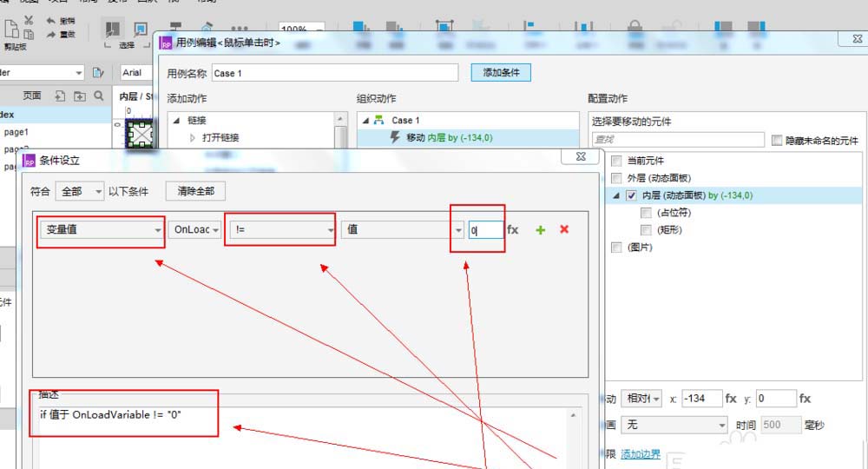This screenshot has height=469, width=868.
Task: Click the Paste clipboard icon
Action: pos(11,29)
